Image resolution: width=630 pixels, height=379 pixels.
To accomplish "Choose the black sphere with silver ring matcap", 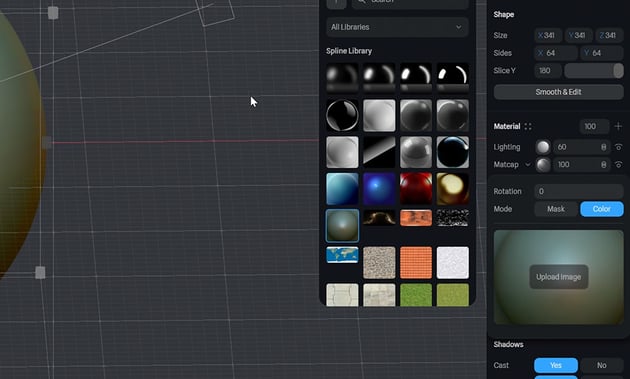I will [x=342, y=115].
